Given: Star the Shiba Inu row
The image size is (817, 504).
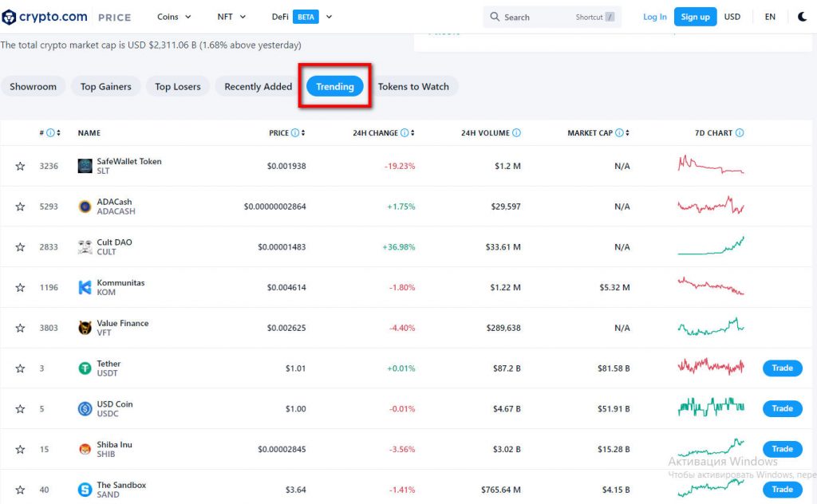Looking at the screenshot, I should point(20,449).
